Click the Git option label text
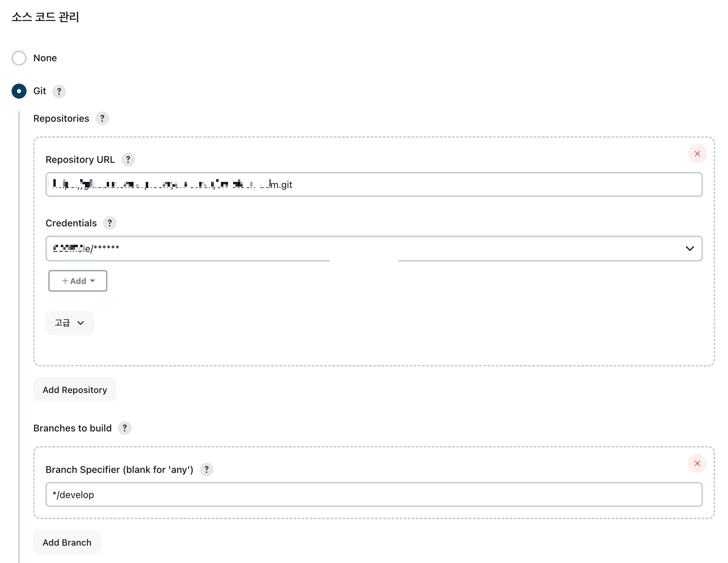The width and height of the screenshot is (728, 563). tap(39, 91)
